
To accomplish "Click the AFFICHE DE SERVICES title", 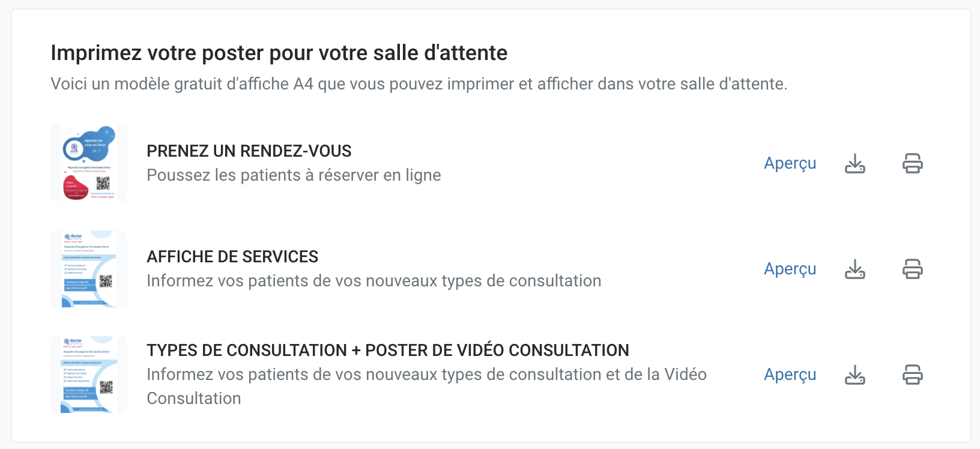I will [232, 257].
